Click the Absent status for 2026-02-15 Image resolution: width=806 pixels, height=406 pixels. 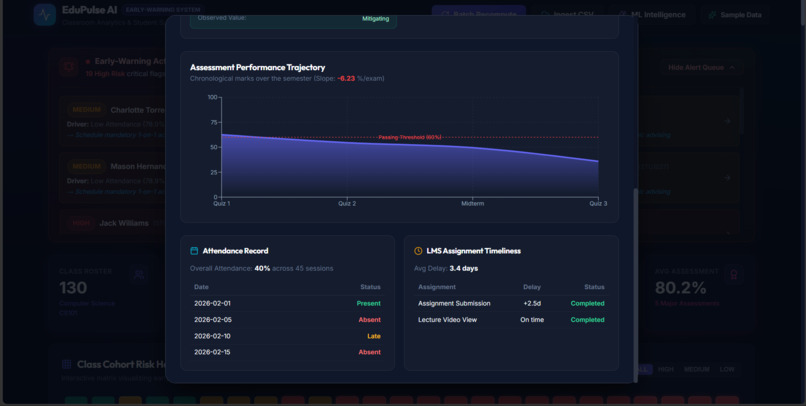tap(370, 352)
